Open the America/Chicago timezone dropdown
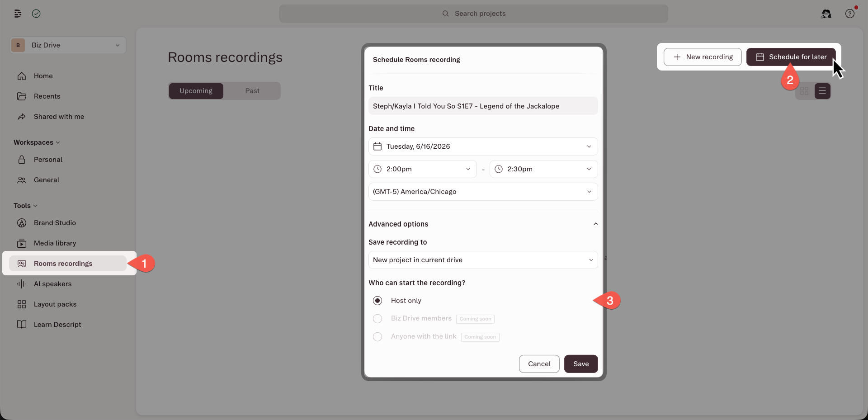Image resolution: width=868 pixels, height=420 pixels. [483, 192]
